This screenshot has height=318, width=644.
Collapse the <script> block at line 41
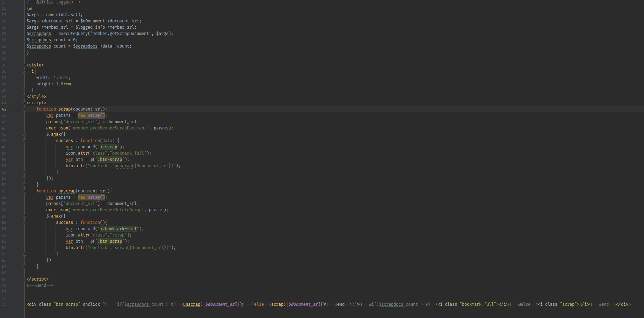(24, 103)
